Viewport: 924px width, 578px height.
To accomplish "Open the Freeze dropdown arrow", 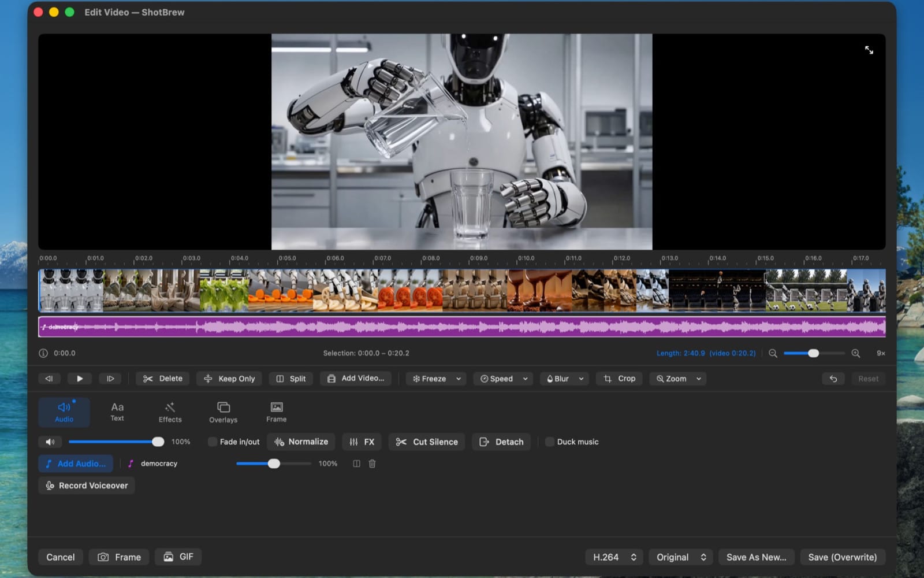I will tap(459, 379).
